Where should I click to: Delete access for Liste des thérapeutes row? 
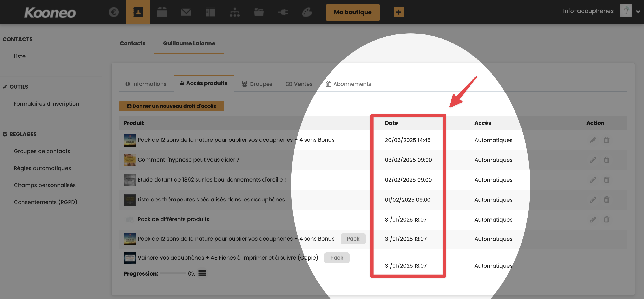pos(607,200)
